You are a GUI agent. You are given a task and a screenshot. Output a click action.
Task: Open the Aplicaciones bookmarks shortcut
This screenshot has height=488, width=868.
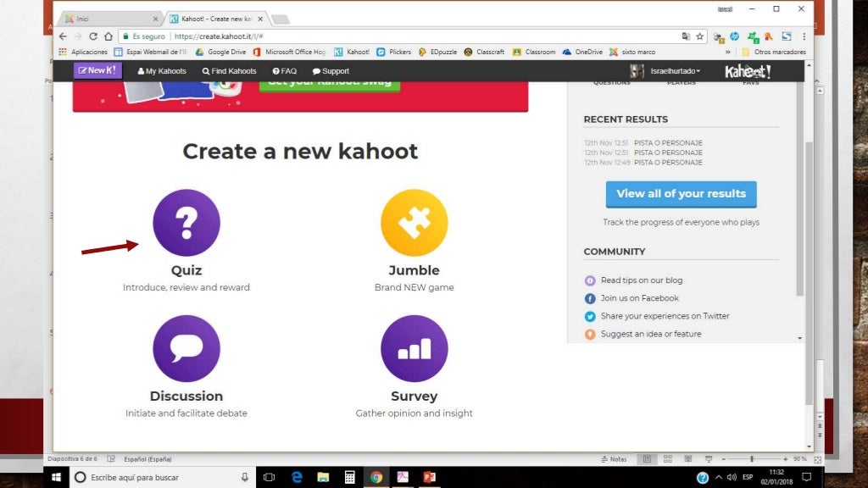83,52
